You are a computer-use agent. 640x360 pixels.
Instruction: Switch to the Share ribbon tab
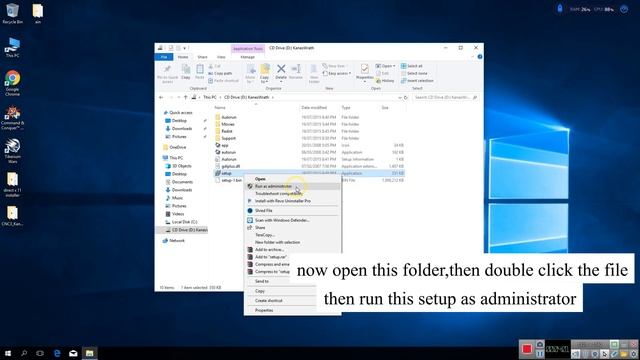coord(202,57)
